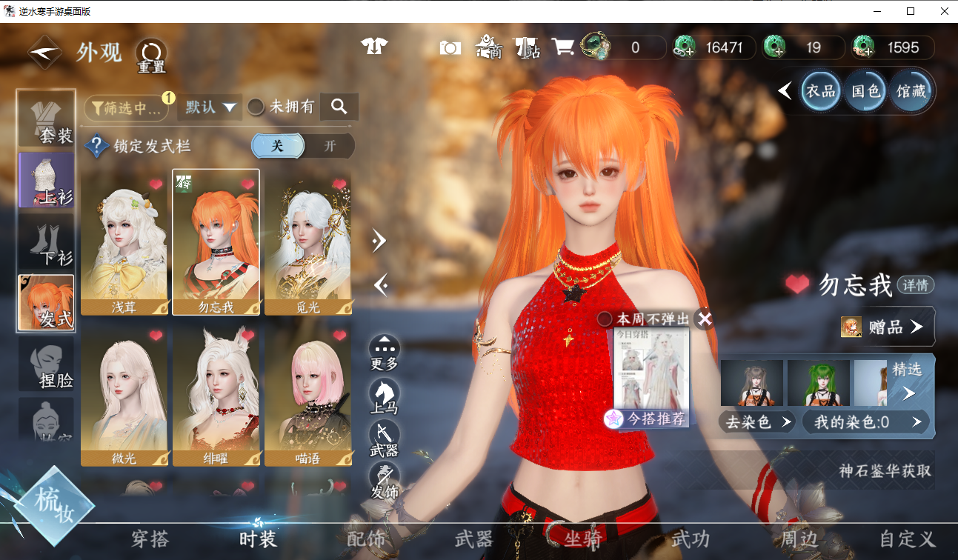Screen dimensions: 958x560
Task: Open the 默认 sort dropdown
Action: (210, 107)
